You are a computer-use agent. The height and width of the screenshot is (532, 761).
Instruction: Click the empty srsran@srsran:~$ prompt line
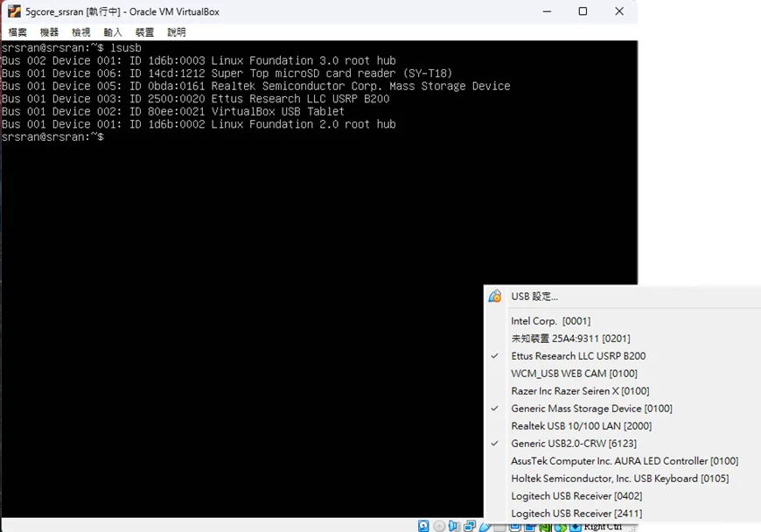pyautogui.click(x=52, y=136)
